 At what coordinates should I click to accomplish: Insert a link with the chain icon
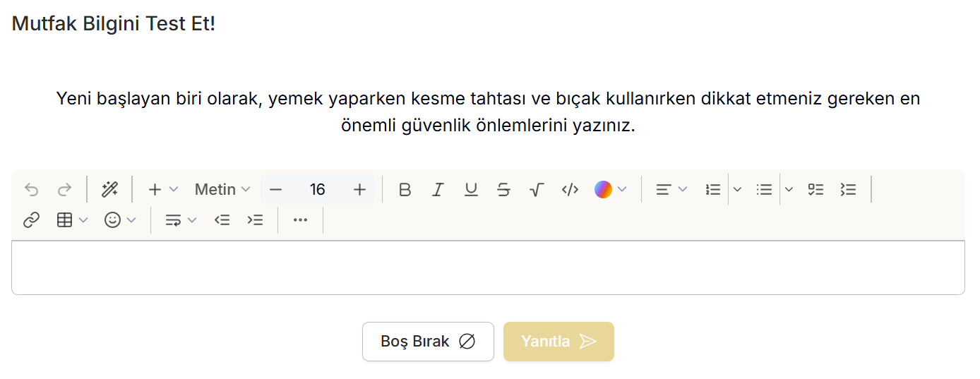[31, 220]
